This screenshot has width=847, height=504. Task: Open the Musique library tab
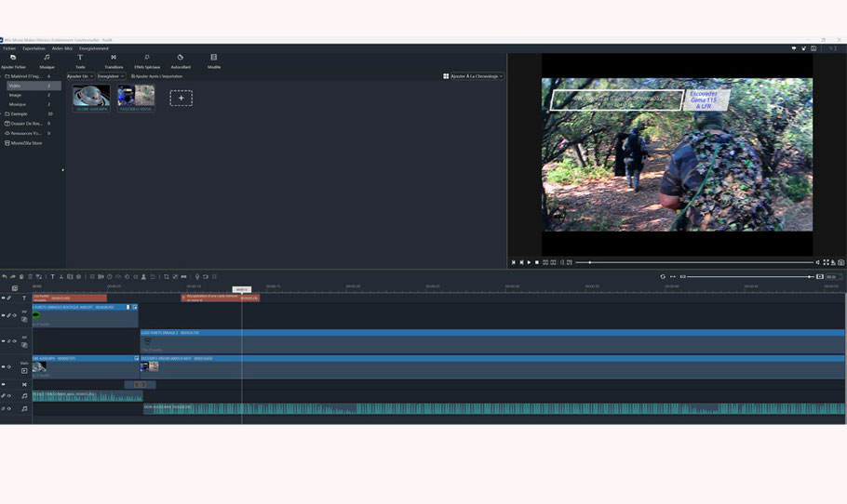tap(47, 61)
